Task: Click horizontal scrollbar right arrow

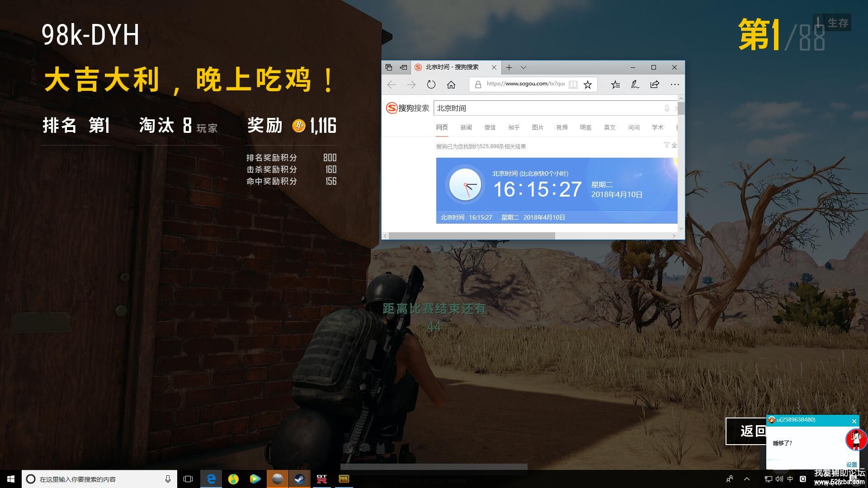Action: point(674,236)
